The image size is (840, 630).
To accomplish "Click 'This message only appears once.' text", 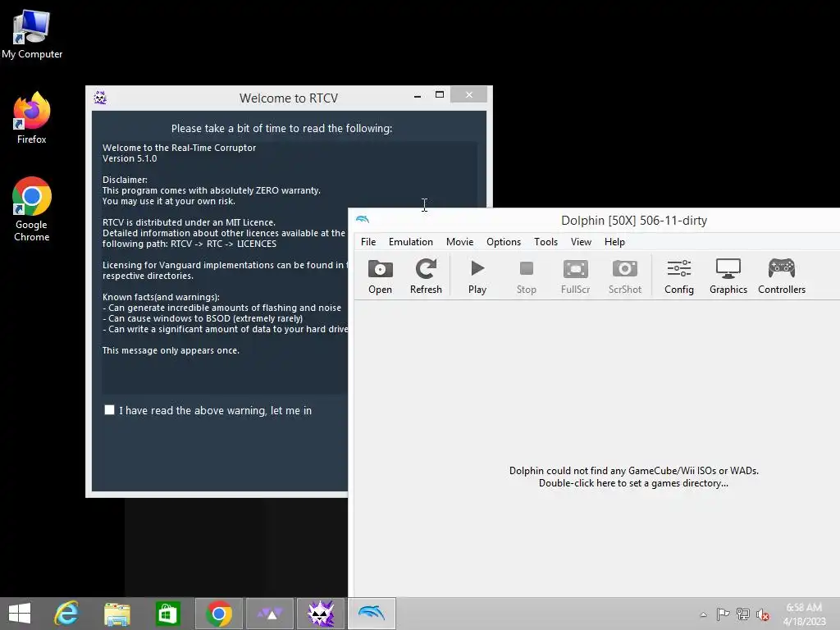I will pos(171,350).
